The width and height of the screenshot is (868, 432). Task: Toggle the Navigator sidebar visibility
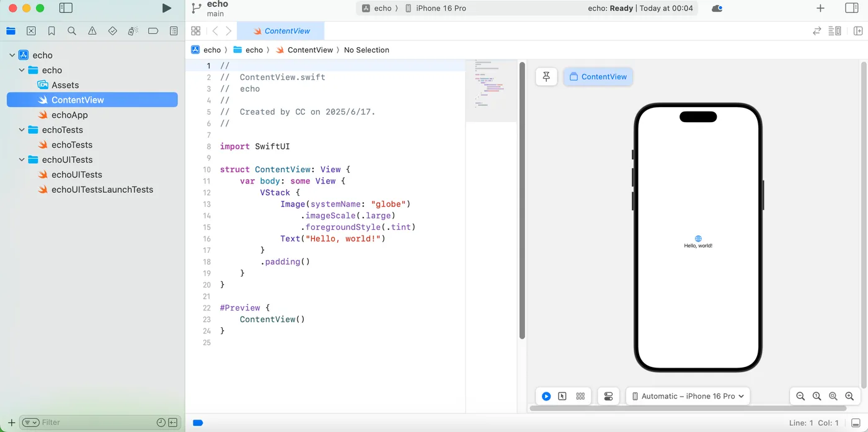[x=66, y=8]
